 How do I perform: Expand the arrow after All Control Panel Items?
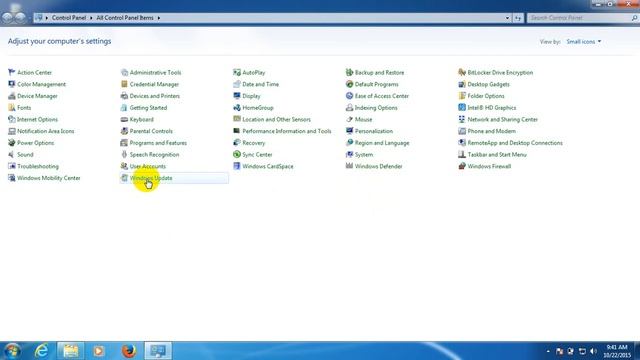pos(159,18)
